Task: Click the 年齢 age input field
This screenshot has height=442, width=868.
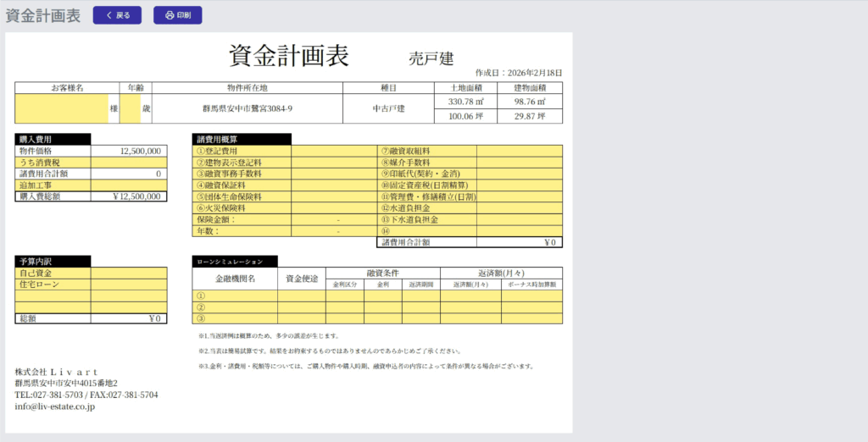Action: 130,108
